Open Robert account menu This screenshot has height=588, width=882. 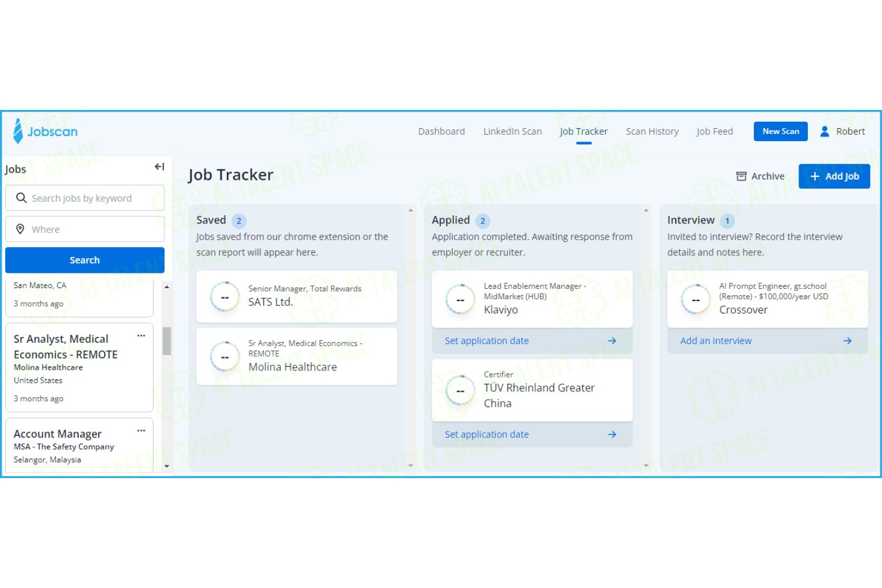pos(843,131)
